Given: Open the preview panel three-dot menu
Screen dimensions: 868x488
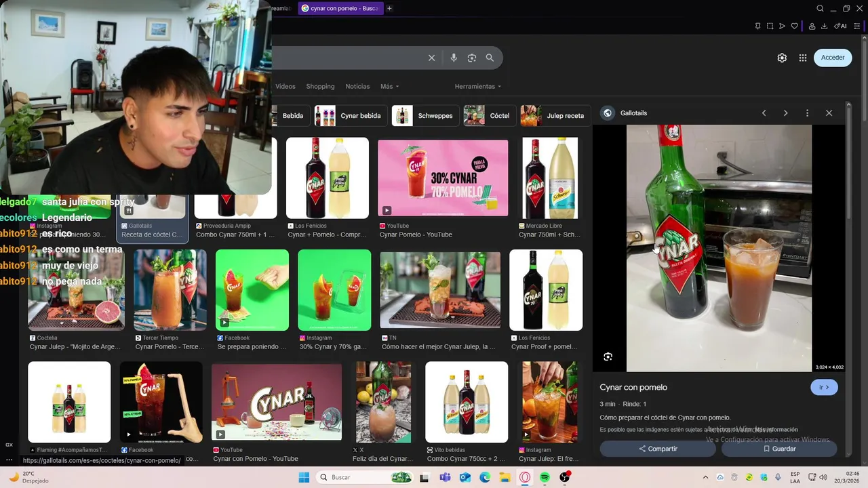Looking at the screenshot, I should 807,113.
